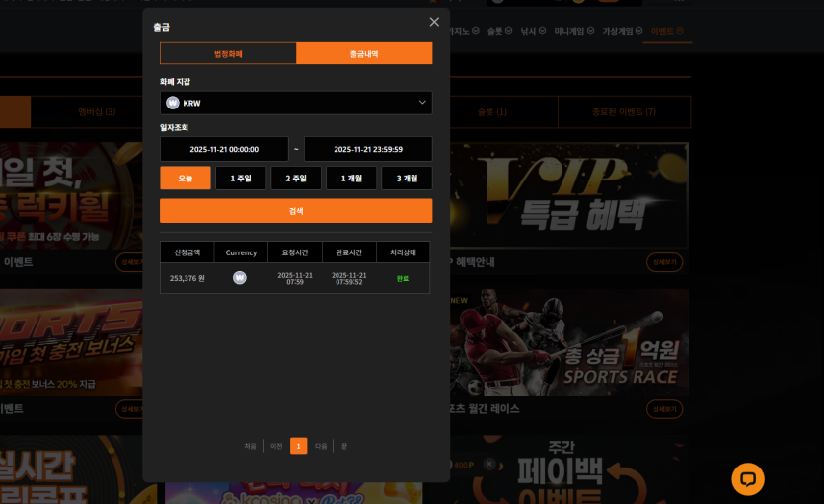
Task: Select the 오늘 date range filter
Action: point(186,179)
